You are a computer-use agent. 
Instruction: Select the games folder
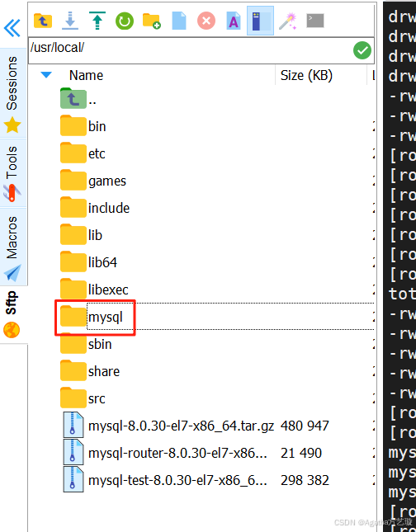[93, 181]
